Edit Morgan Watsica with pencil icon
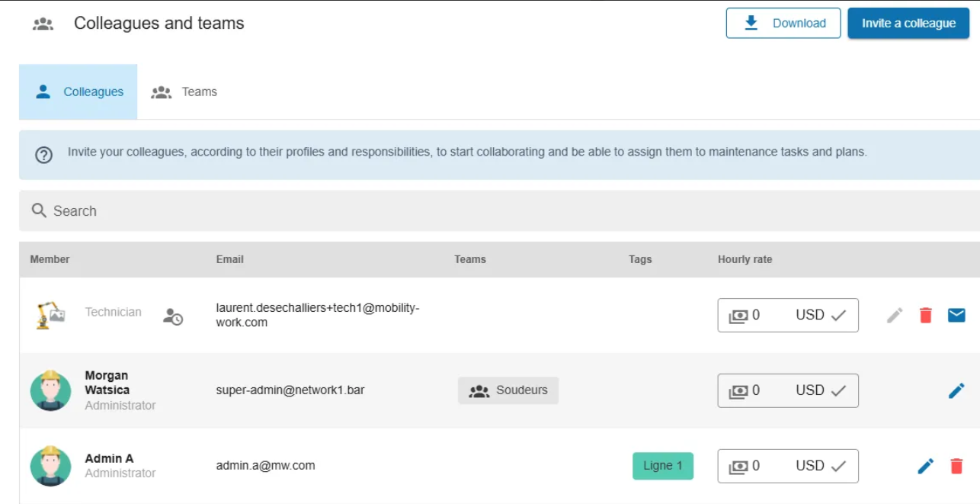The width and height of the screenshot is (980, 504). [956, 390]
